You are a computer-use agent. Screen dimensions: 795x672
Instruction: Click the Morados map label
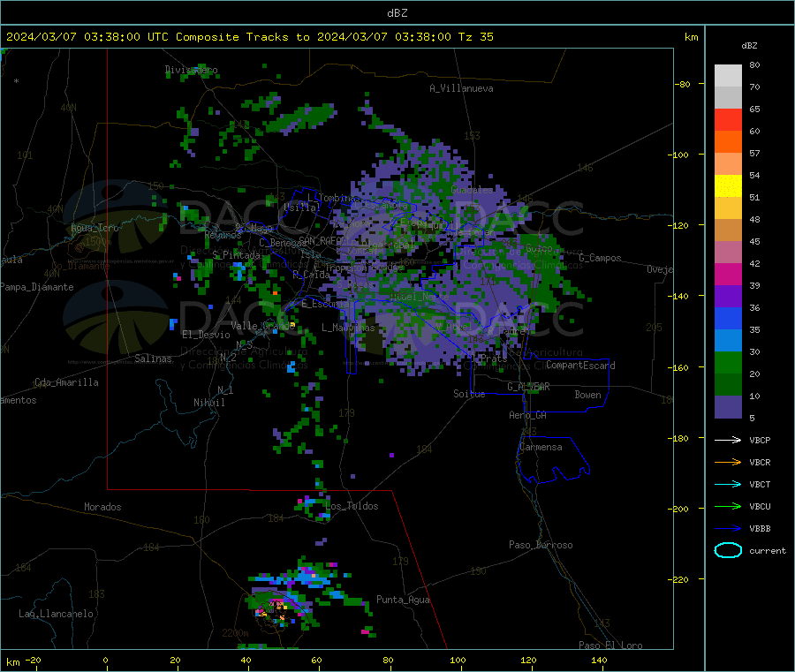[102, 507]
